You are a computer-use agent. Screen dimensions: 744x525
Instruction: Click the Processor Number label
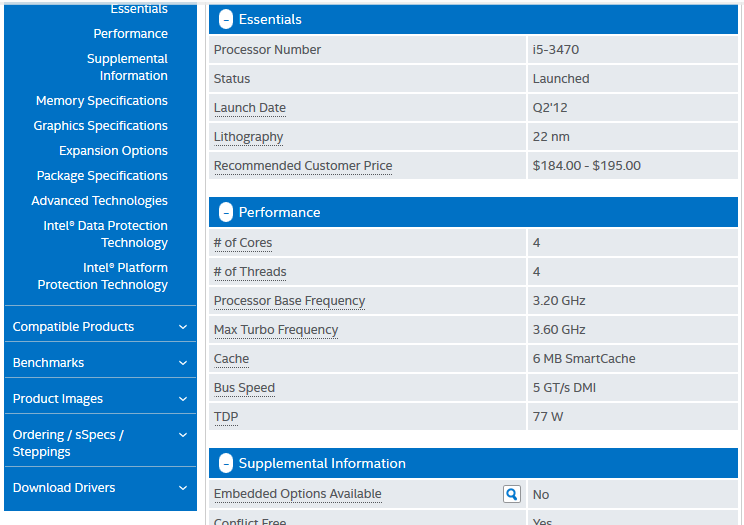coord(267,50)
